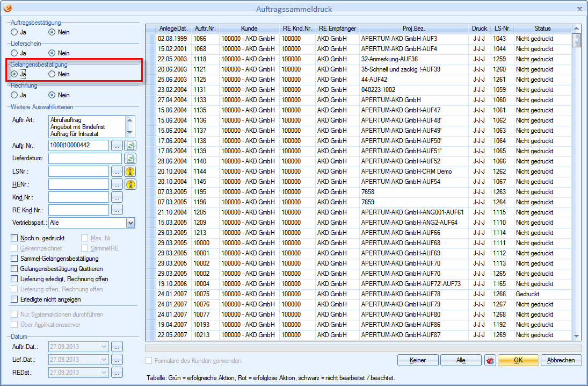
Task: Sort table by LS-Nr. column header
Action: tap(502, 28)
